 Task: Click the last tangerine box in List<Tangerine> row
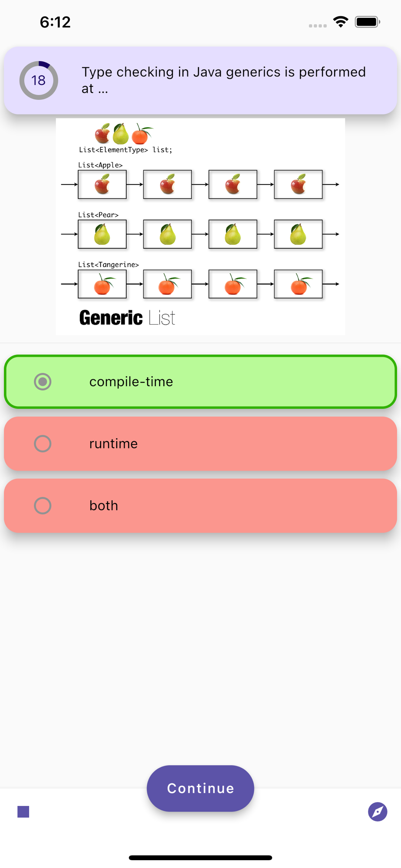pos(298,284)
